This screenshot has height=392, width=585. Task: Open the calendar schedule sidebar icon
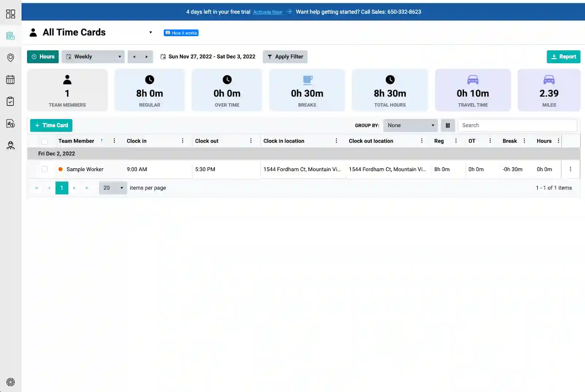tap(11, 80)
